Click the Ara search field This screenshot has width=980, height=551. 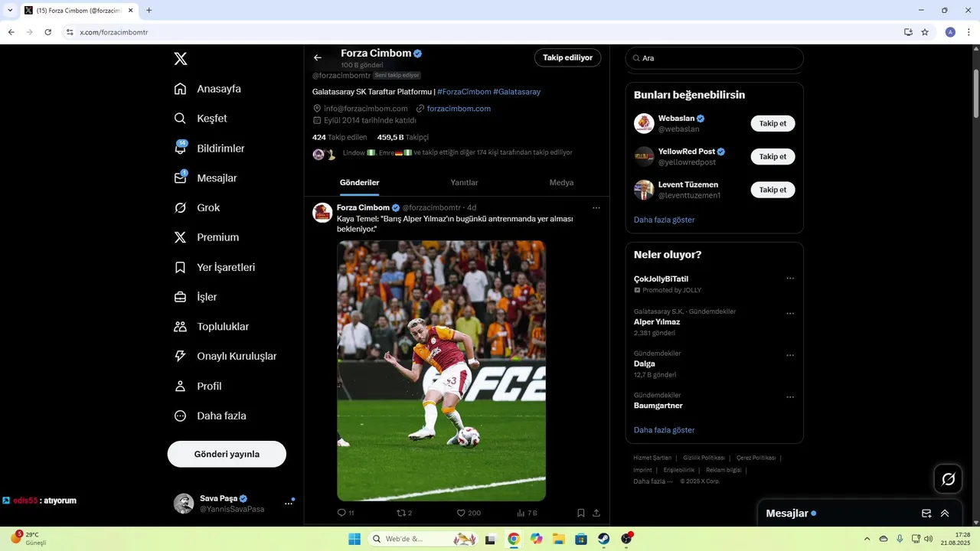pyautogui.click(x=714, y=58)
